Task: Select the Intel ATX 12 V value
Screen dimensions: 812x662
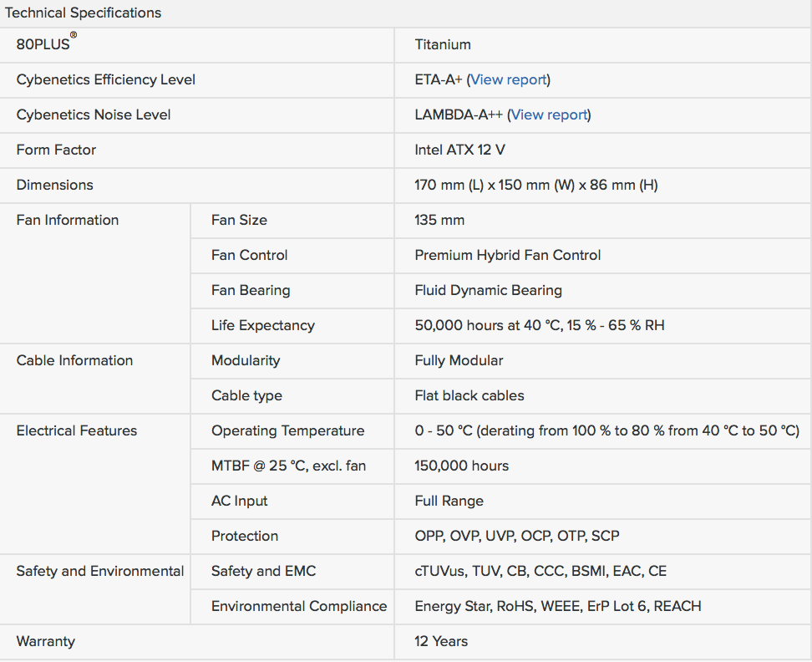Action: tap(459, 150)
